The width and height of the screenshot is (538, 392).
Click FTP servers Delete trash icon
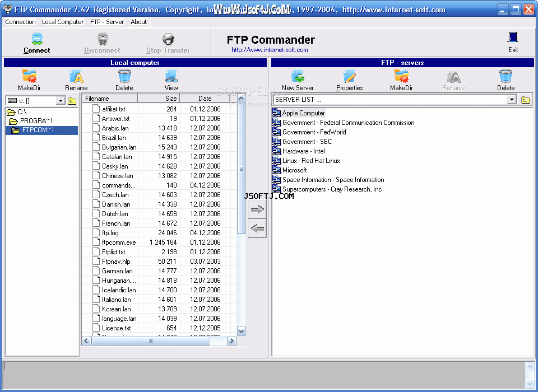(x=505, y=76)
